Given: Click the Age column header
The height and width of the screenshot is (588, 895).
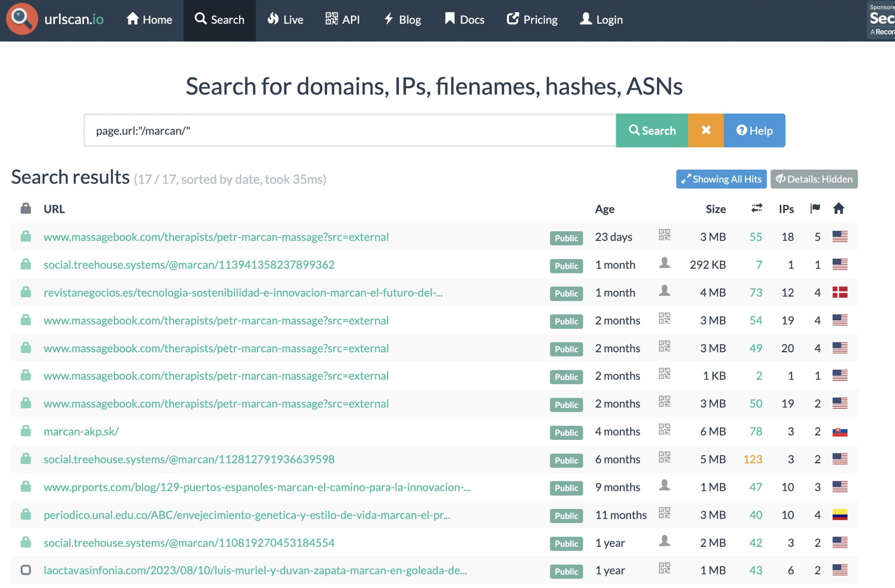Looking at the screenshot, I should click(x=605, y=209).
